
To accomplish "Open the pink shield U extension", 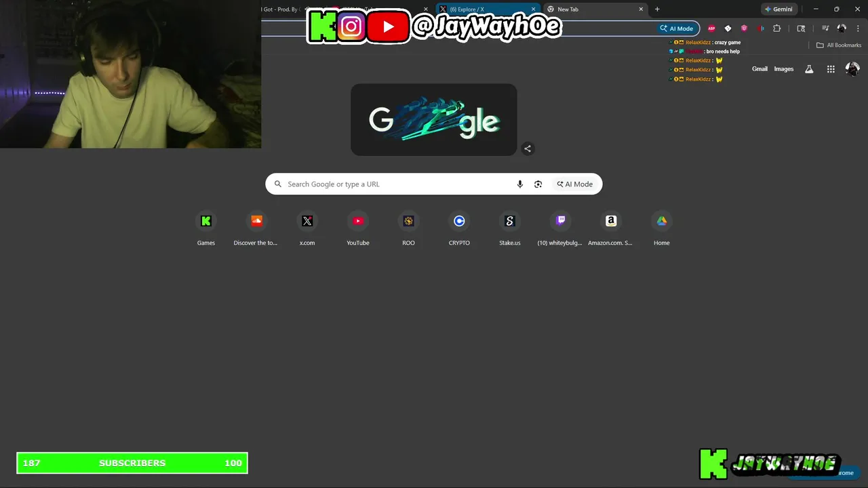I will 744,28.
